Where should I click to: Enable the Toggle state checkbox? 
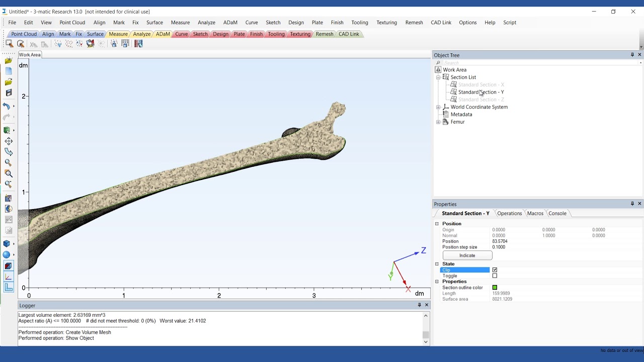pyautogui.click(x=495, y=276)
